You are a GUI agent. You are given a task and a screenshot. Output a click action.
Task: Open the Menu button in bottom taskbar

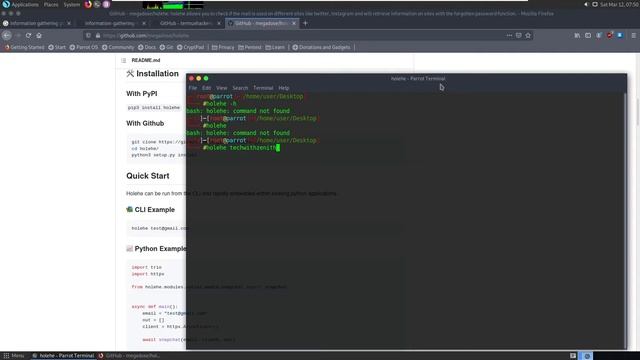tap(14, 356)
